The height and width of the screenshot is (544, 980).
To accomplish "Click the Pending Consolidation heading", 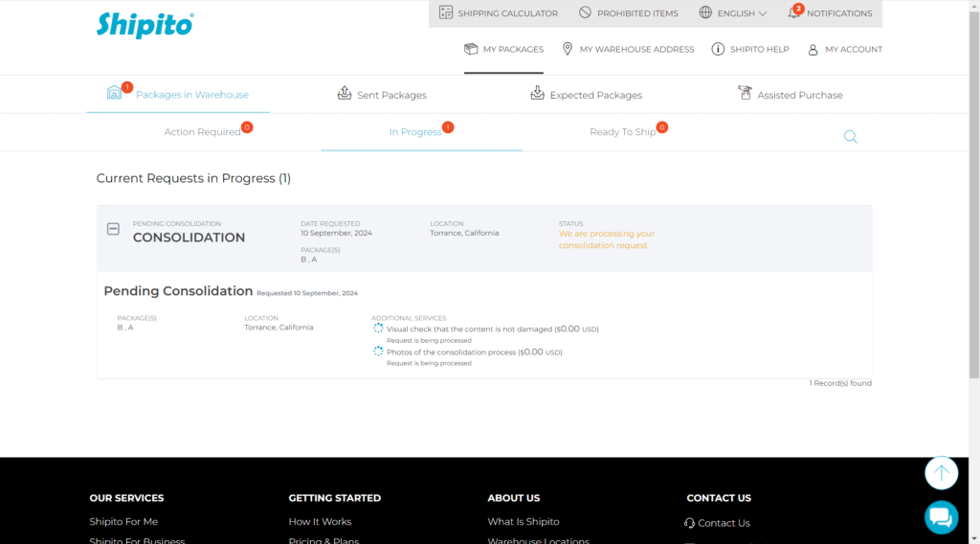I will click(178, 291).
